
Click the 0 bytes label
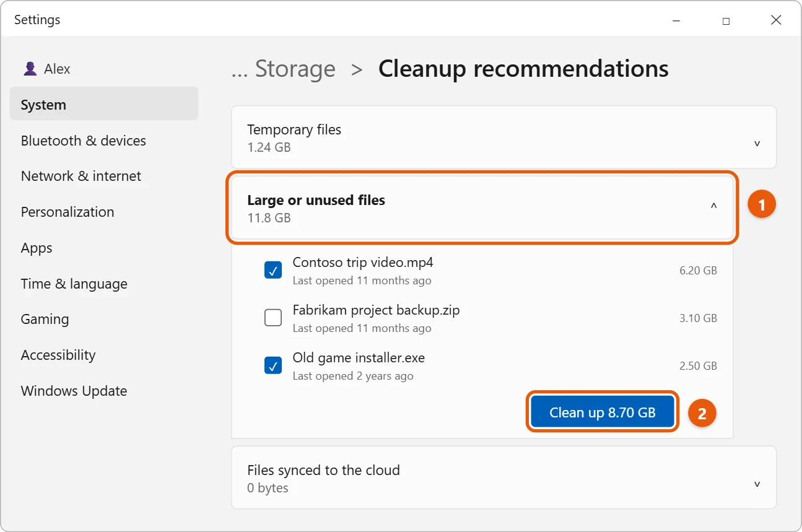pos(268,488)
